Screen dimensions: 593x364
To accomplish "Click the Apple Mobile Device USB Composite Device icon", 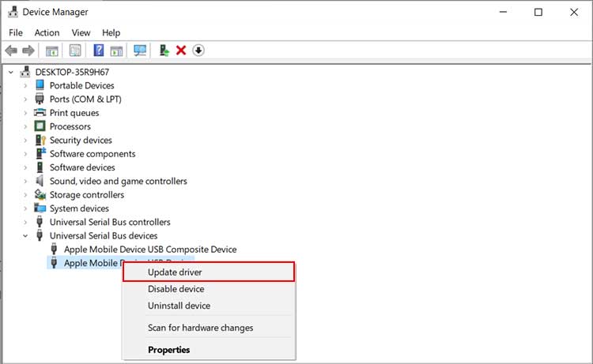I will (x=54, y=249).
